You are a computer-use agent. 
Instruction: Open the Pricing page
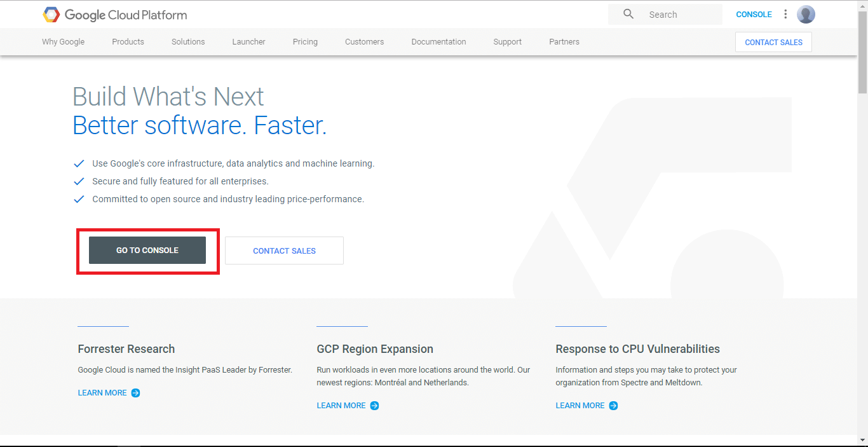click(x=305, y=42)
